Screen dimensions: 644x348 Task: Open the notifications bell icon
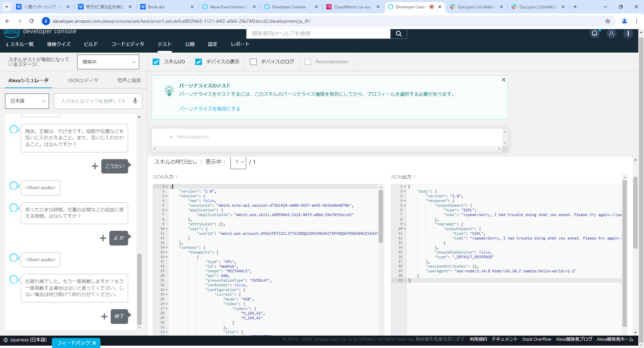[x=595, y=33]
